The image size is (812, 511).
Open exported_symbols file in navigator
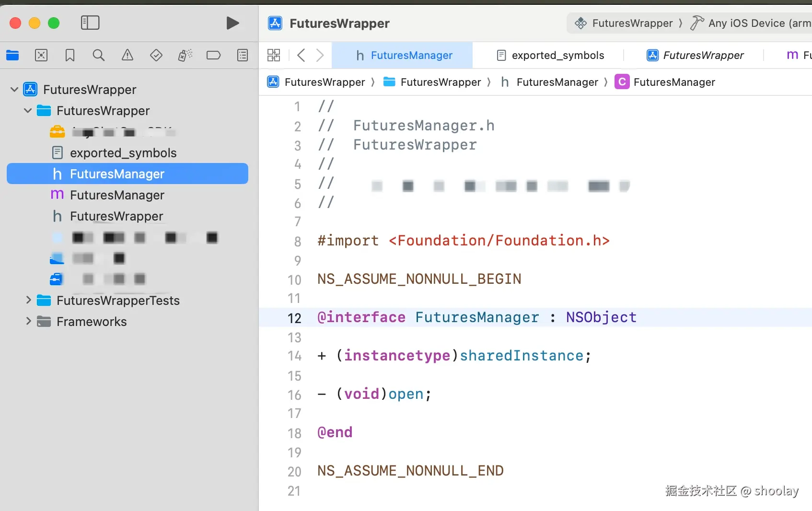pyautogui.click(x=123, y=153)
